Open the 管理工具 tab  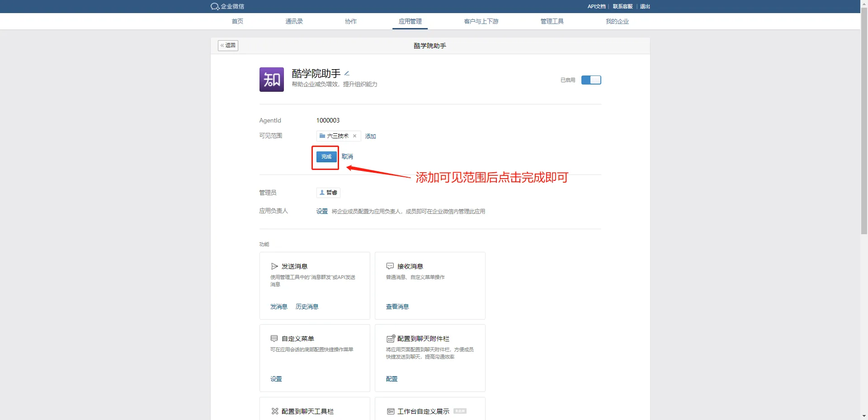[x=552, y=21]
